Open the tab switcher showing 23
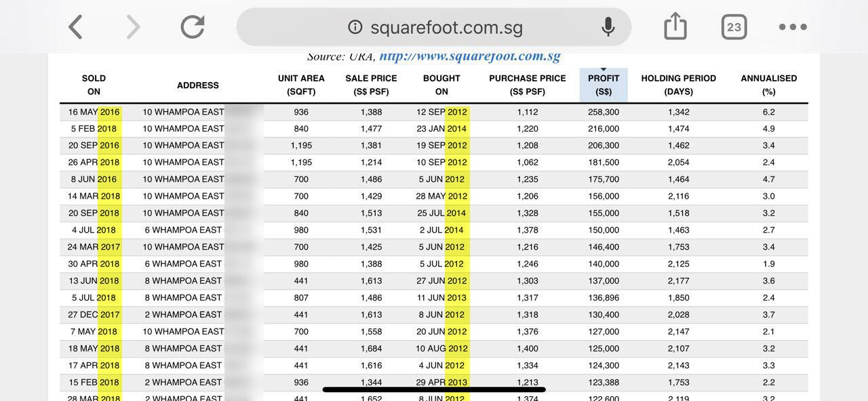The image size is (868, 401). click(x=734, y=27)
